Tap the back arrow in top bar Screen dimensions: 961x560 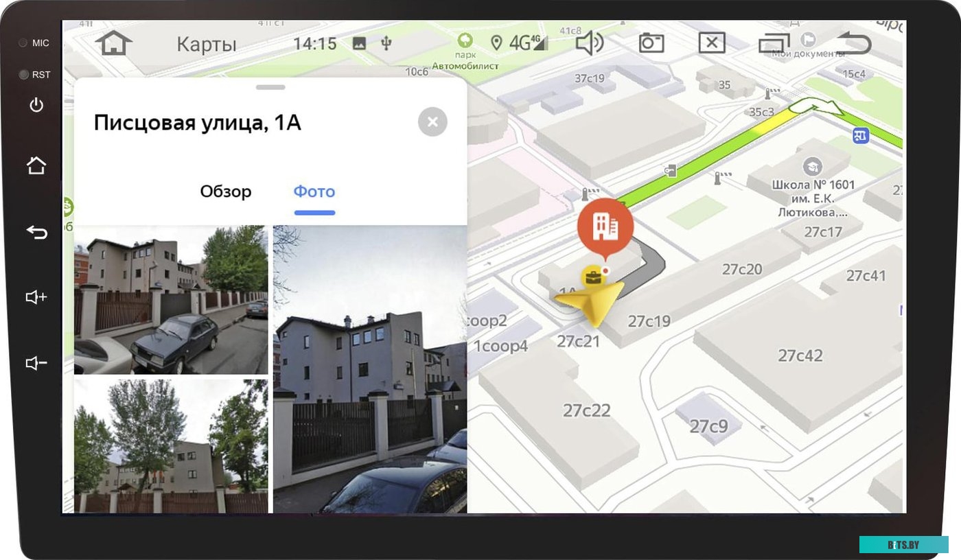coord(854,43)
